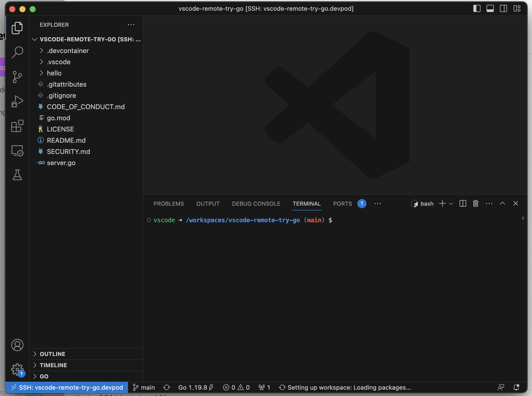
Task: Toggle bottom panel visibility in title bar
Action: (490, 8)
